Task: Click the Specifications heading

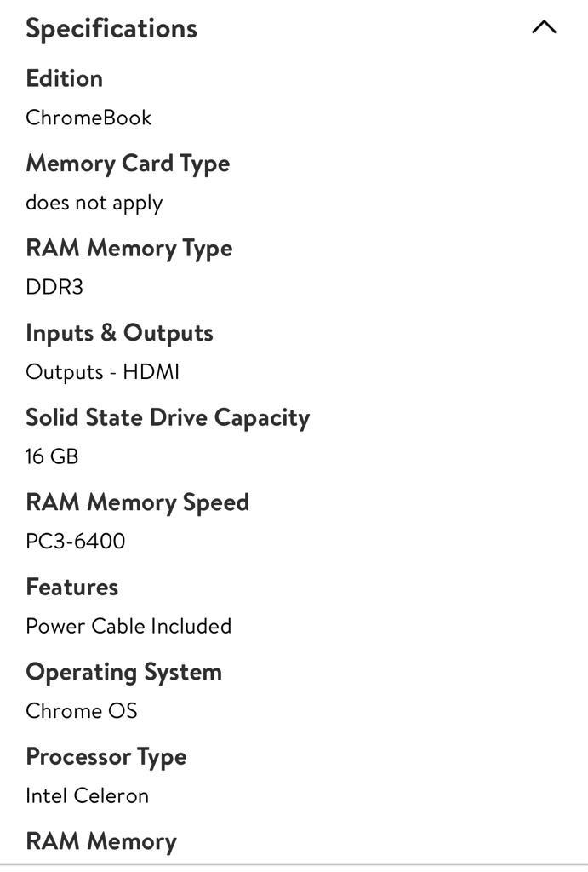Action: pyautogui.click(x=111, y=29)
